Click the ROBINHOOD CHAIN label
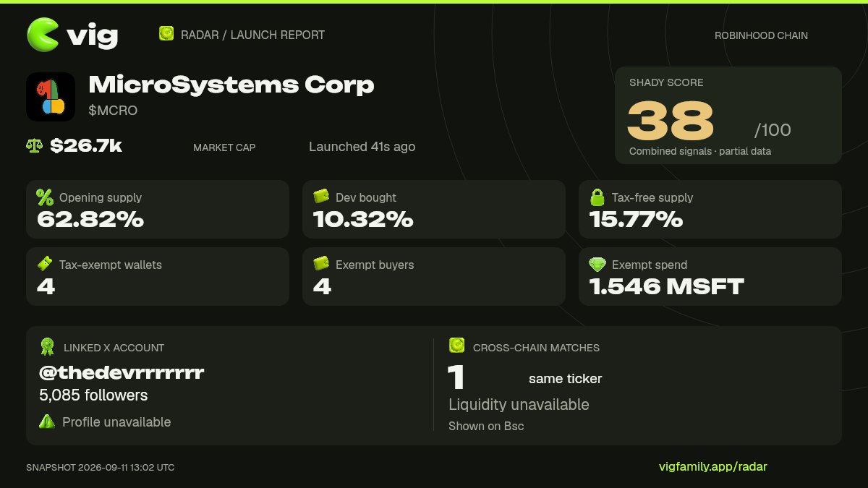This screenshot has height=488, width=868. coord(761,35)
